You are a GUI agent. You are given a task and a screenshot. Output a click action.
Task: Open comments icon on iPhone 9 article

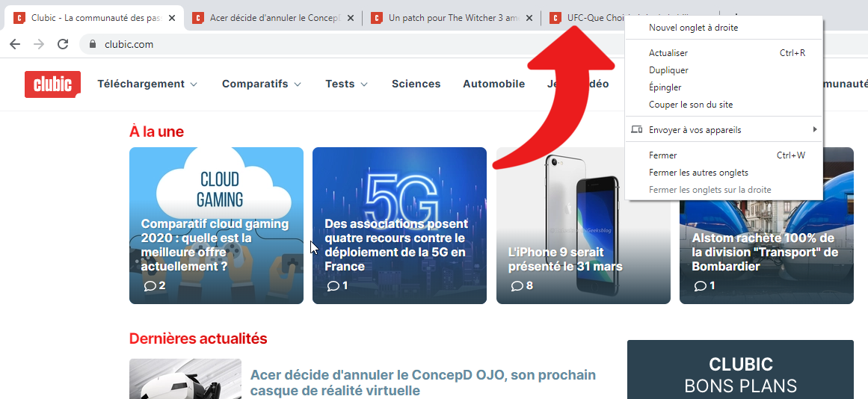pyautogui.click(x=517, y=286)
